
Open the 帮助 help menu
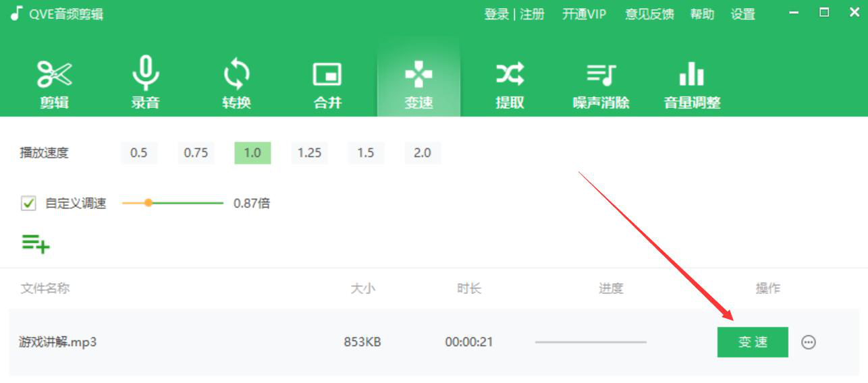tap(702, 14)
